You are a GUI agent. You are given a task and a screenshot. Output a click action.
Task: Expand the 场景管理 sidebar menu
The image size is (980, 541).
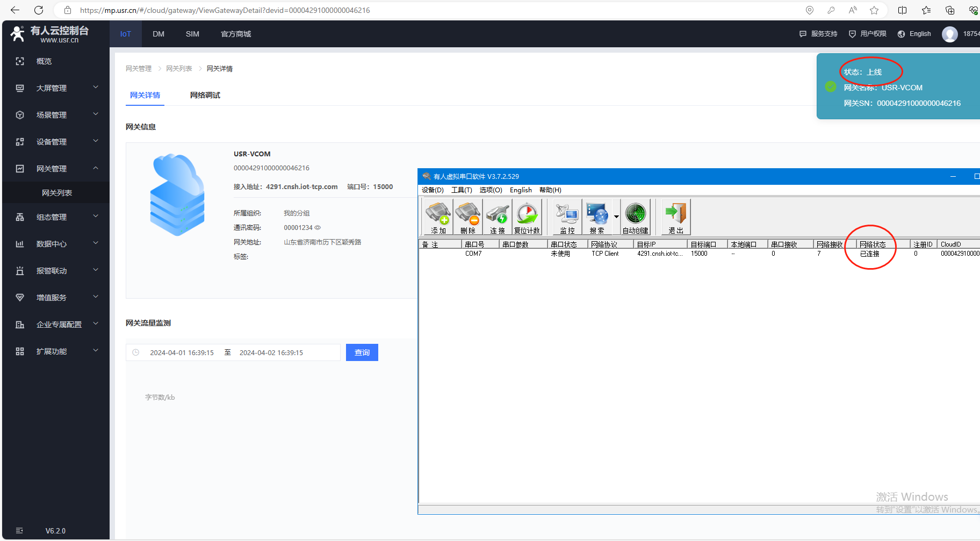pos(56,115)
